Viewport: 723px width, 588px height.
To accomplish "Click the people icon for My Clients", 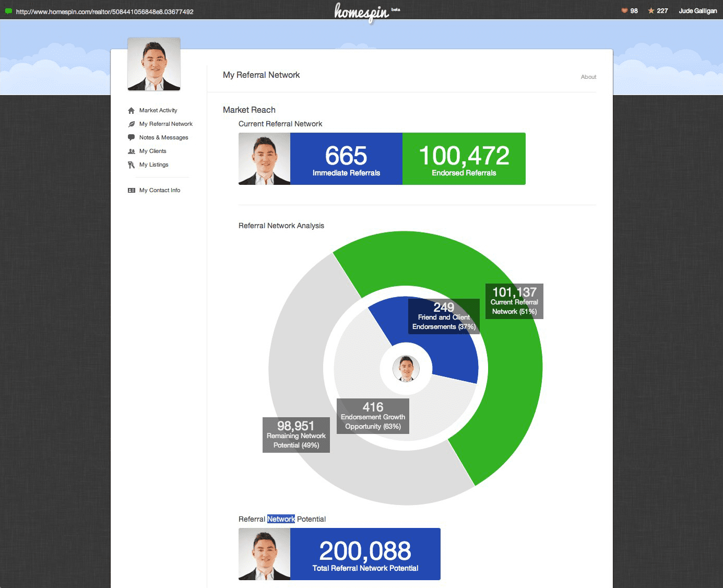I will [132, 151].
